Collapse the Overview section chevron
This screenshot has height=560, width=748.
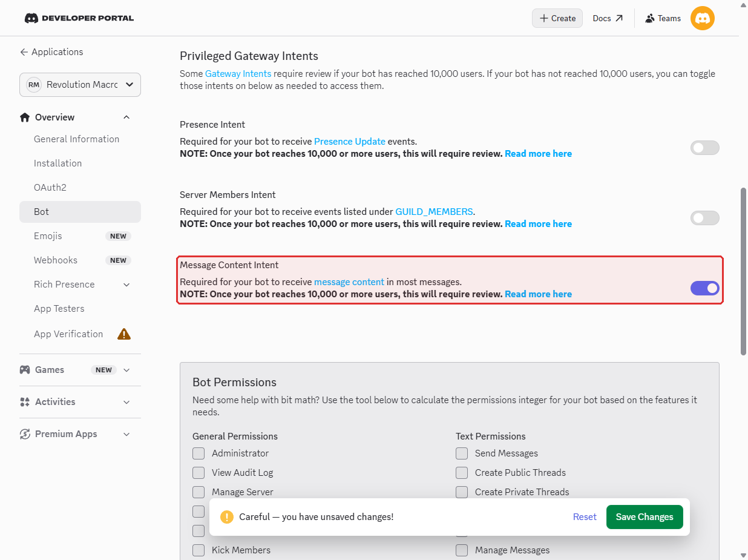[126, 117]
